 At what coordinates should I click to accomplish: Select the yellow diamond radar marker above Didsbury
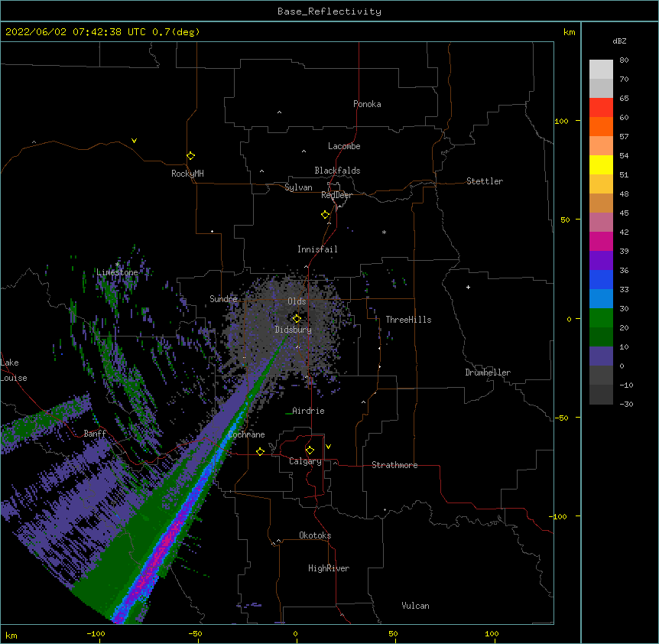click(x=297, y=319)
